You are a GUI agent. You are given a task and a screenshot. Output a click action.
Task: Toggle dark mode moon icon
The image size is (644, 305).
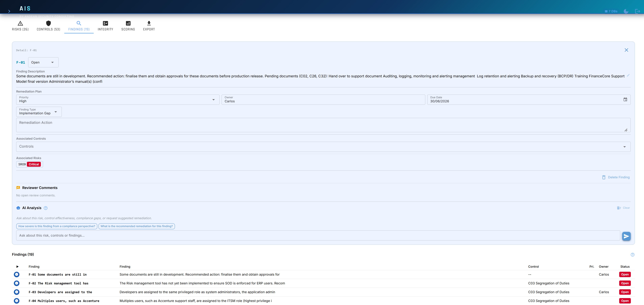626,11
